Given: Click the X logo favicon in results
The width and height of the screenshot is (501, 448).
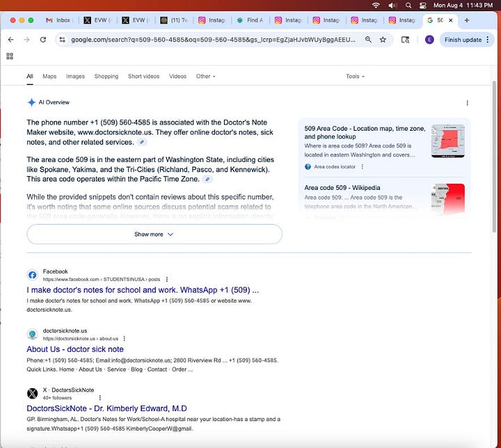Looking at the screenshot, I should pyautogui.click(x=32, y=393).
